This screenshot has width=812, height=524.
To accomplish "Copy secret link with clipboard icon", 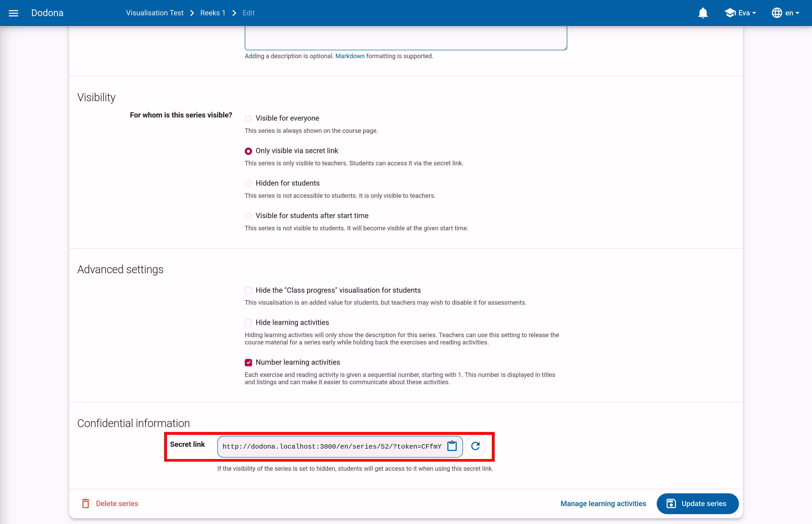I will pyautogui.click(x=452, y=446).
